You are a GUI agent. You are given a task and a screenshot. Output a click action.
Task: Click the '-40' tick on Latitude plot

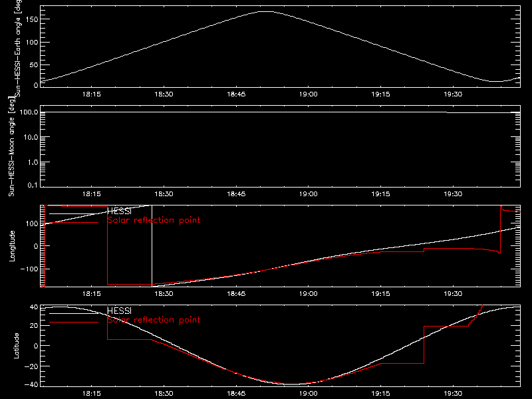click(31, 385)
